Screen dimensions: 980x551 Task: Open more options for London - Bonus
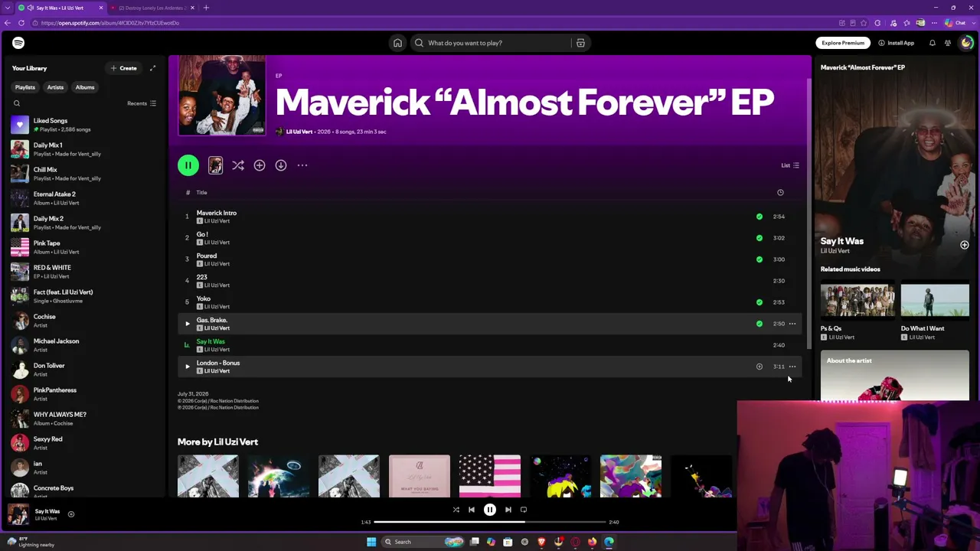(x=792, y=367)
